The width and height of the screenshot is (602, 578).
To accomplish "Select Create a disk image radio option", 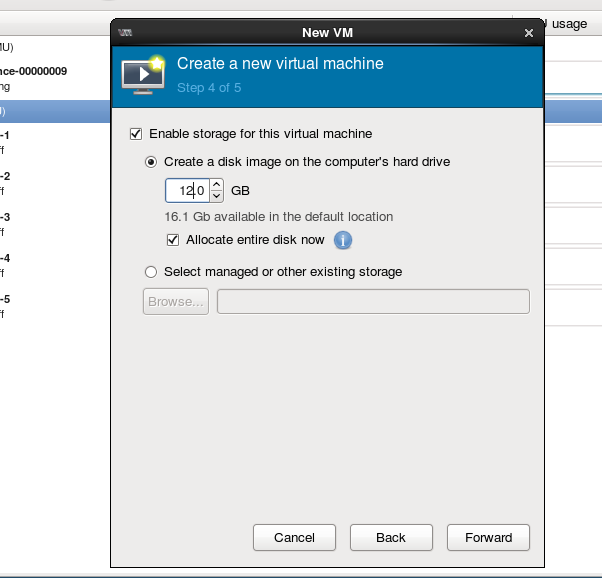I will point(152,162).
